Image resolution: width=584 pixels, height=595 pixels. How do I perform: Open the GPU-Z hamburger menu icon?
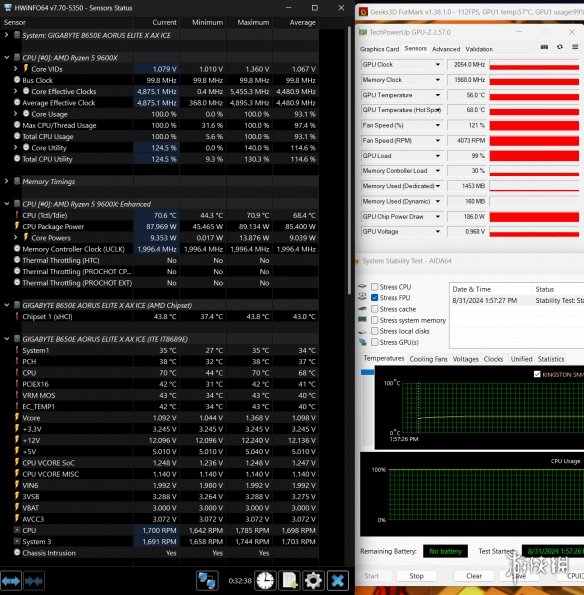575,47
